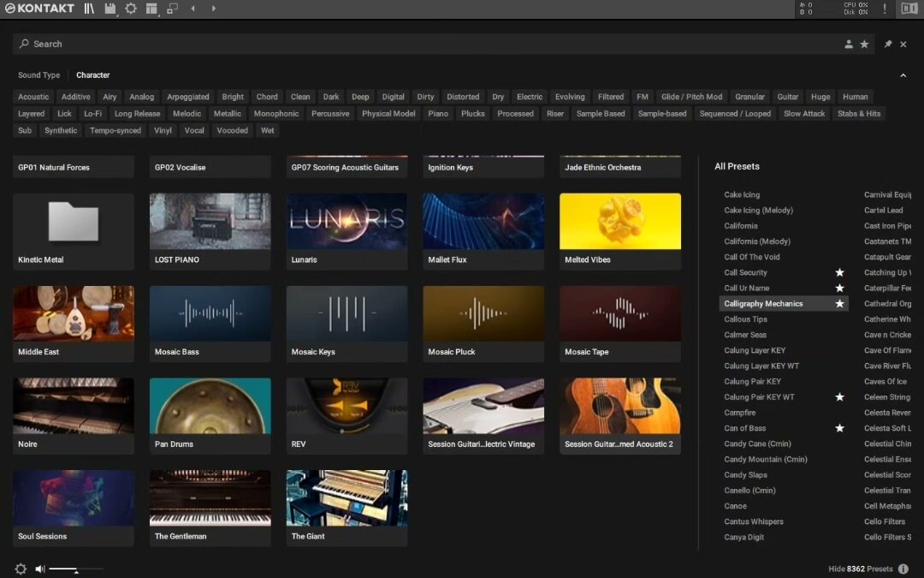Select the Character tab
The height and width of the screenshot is (578, 924).
92,75
